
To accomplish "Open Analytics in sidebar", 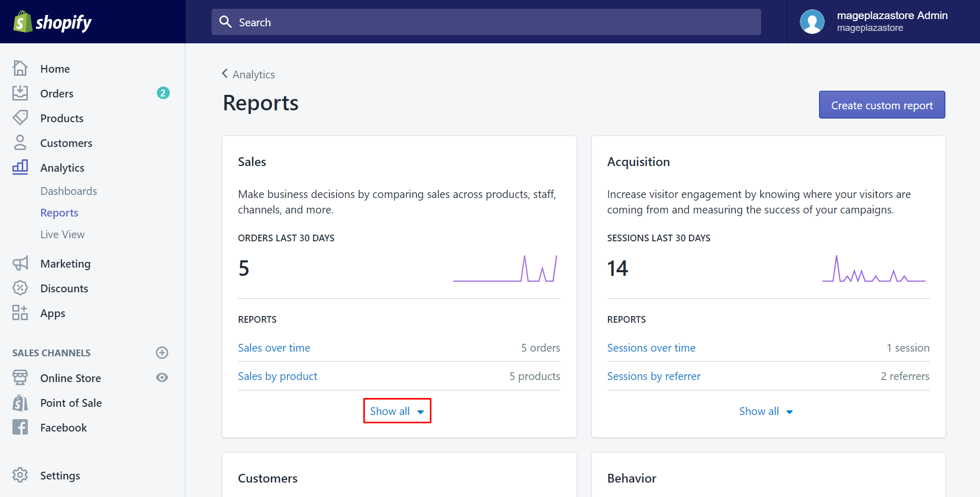I will click(x=62, y=168).
